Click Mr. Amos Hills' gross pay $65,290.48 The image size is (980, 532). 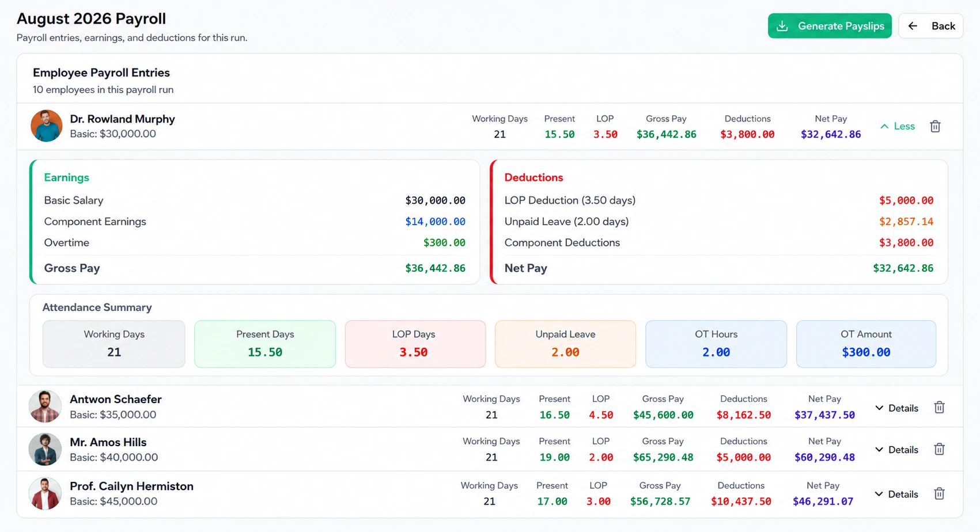point(663,458)
